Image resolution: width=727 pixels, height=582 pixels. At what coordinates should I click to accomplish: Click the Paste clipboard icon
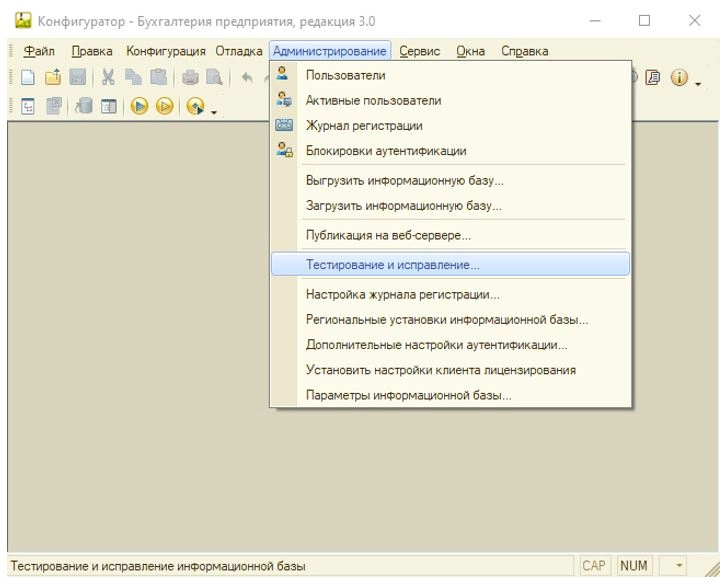click(159, 77)
